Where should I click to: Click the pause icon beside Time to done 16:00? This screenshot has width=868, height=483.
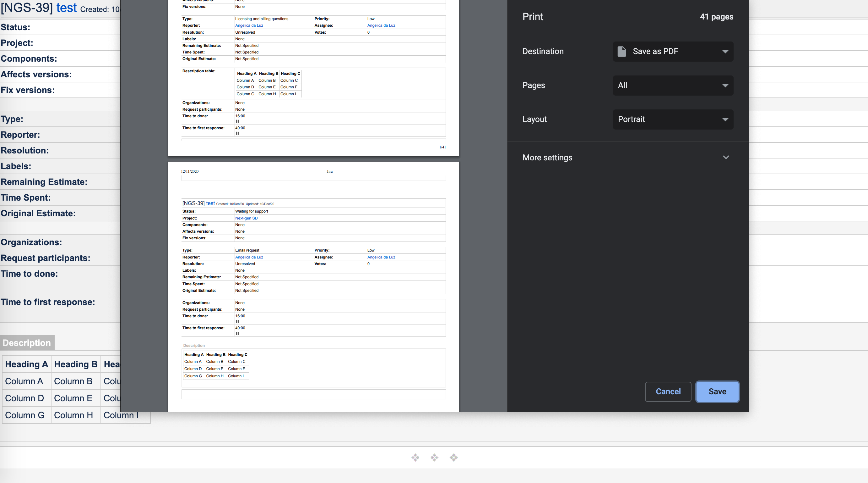238,321
